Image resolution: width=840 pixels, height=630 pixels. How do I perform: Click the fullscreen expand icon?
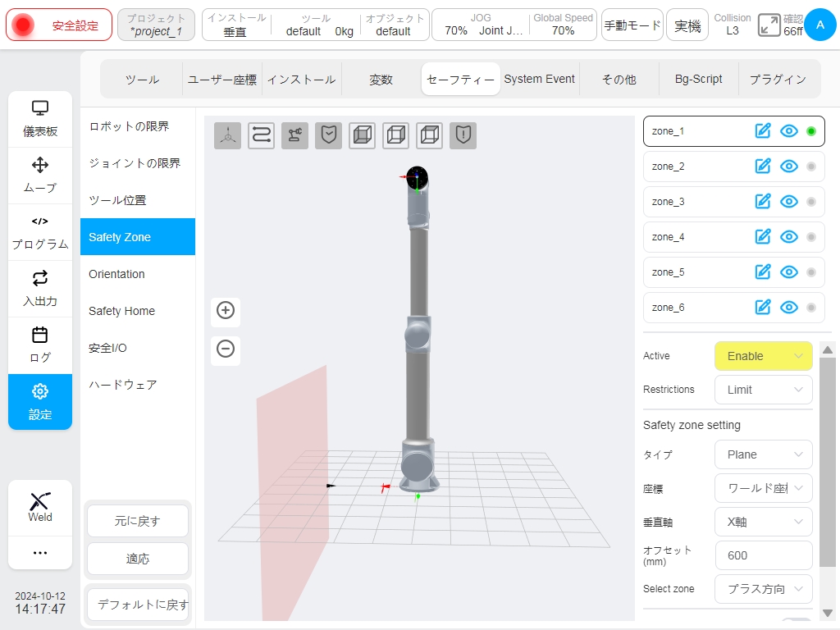coord(769,25)
